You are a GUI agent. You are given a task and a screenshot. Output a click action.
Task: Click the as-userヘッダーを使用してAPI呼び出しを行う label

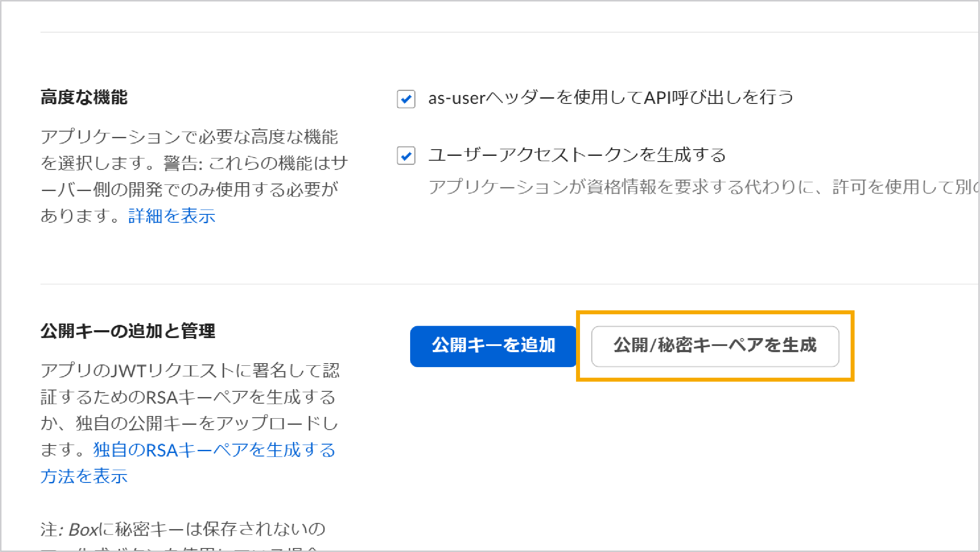[x=611, y=98]
